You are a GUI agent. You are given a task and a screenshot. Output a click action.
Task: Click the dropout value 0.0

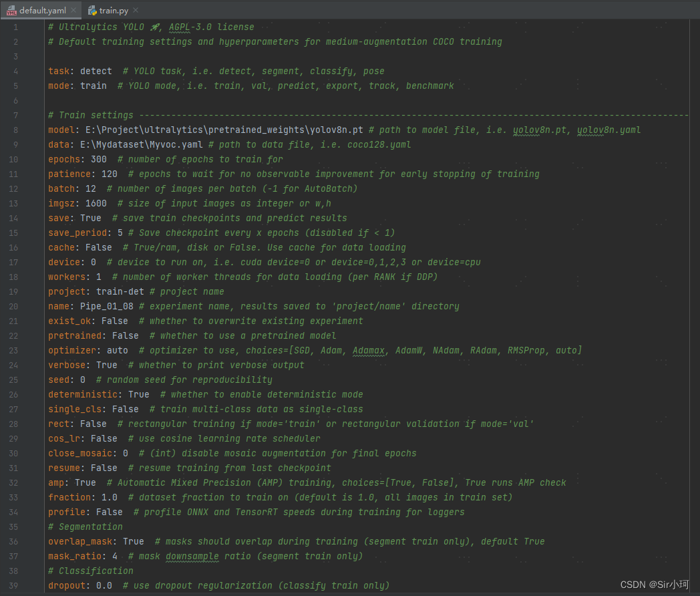click(x=104, y=586)
